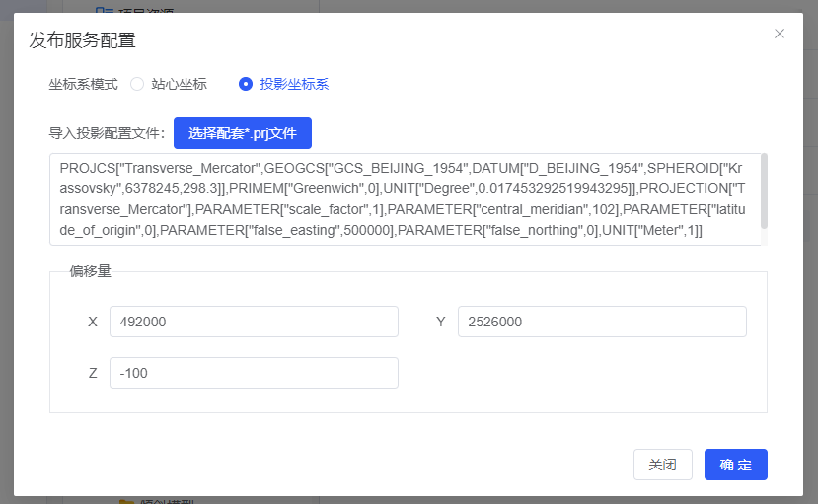Close the 发布服务配置 dialog with X
This screenshot has width=818, height=504.
pyautogui.click(x=780, y=34)
